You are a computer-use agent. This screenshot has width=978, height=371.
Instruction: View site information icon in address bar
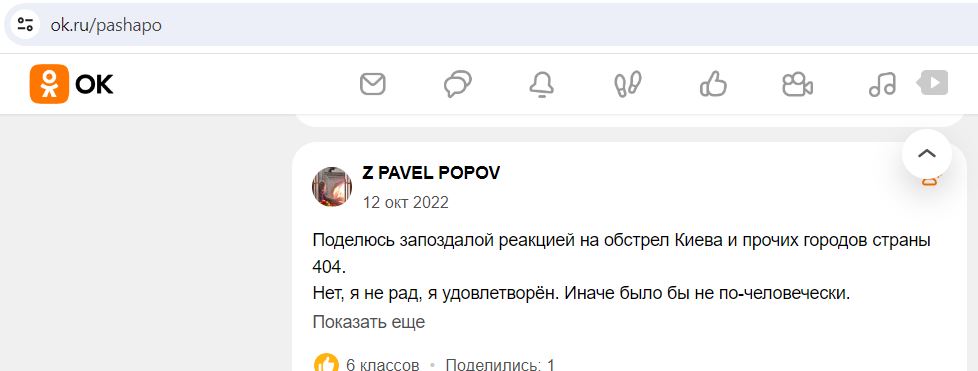click(25, 25)
